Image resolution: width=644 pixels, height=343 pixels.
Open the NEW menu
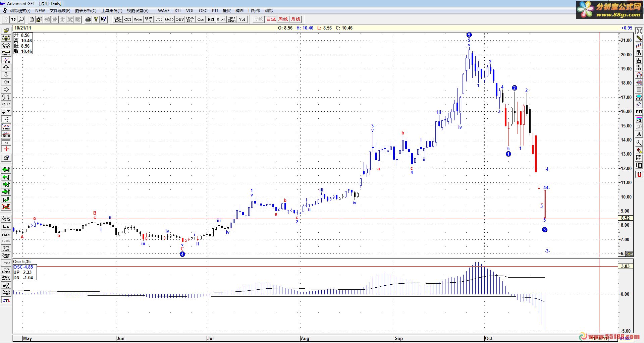pos(40,11)
